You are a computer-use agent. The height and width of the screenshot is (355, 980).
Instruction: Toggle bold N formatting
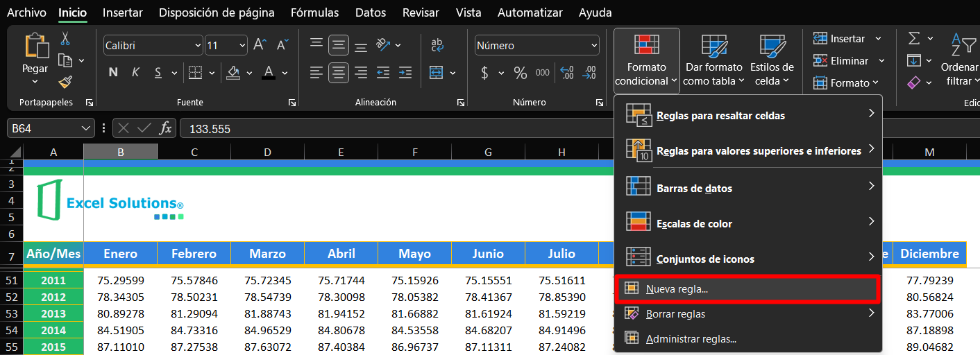(x=113, y=72)
